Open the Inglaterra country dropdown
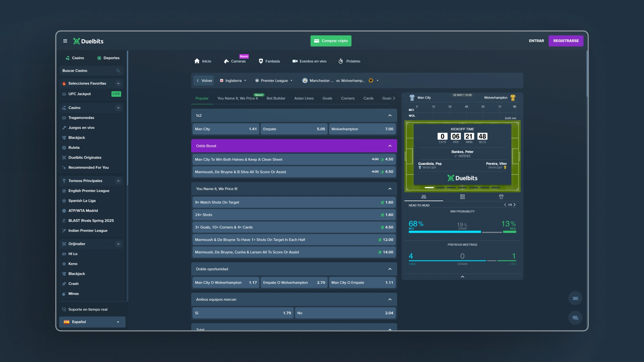This screenshot has height=362, width=644. [233, 80]
